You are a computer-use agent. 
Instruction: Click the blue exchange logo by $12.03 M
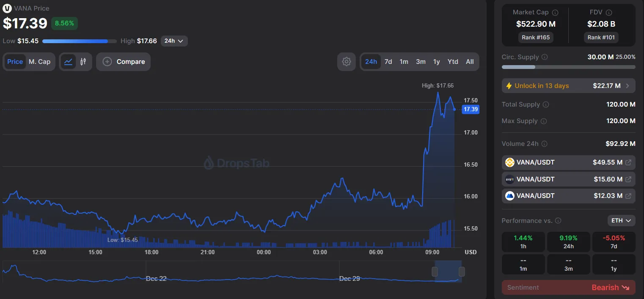[x=510, y=196]
